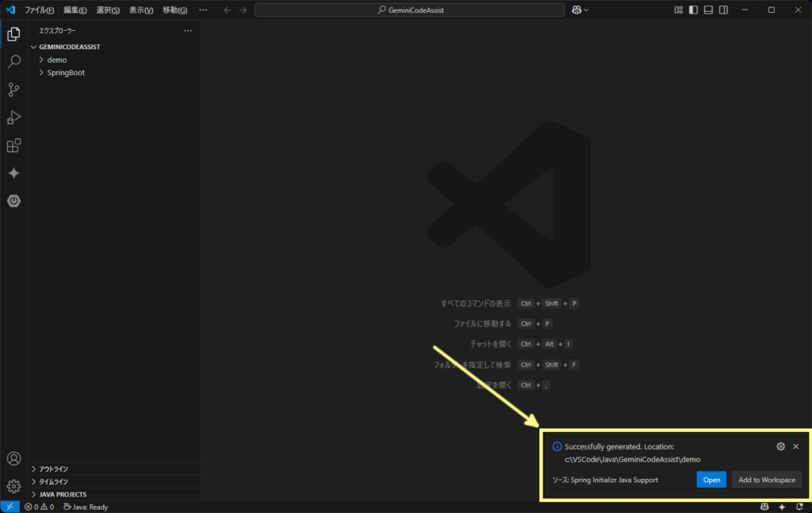The width and height of the screenshot is (812, 513).
Task: Open Explorer's more actions ellipsis
Action: [188, 31]
